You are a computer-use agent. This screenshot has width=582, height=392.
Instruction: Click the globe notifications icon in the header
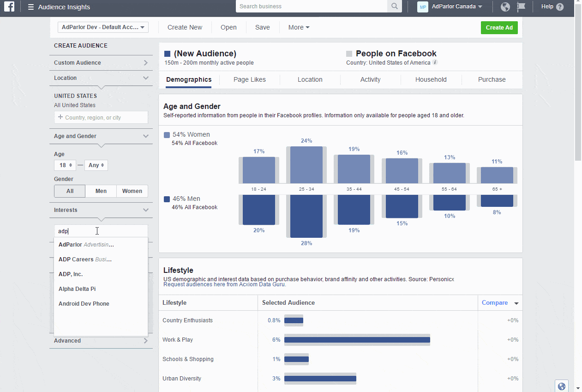click(505, 7)
